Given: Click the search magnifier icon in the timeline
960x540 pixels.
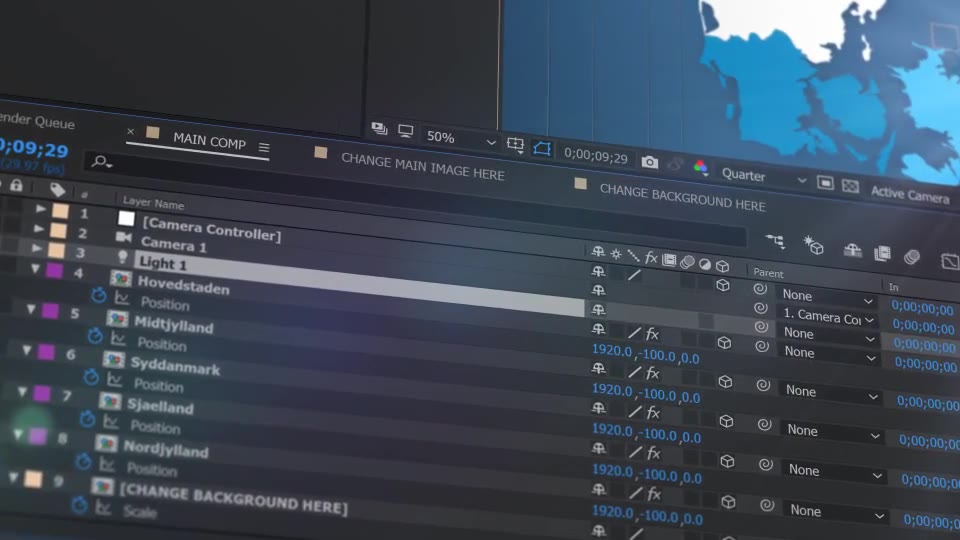Looking at the screenshot, I should [101, 162].
